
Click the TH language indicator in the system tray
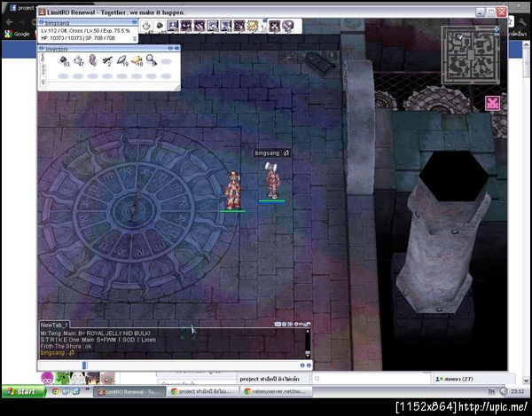491,391
